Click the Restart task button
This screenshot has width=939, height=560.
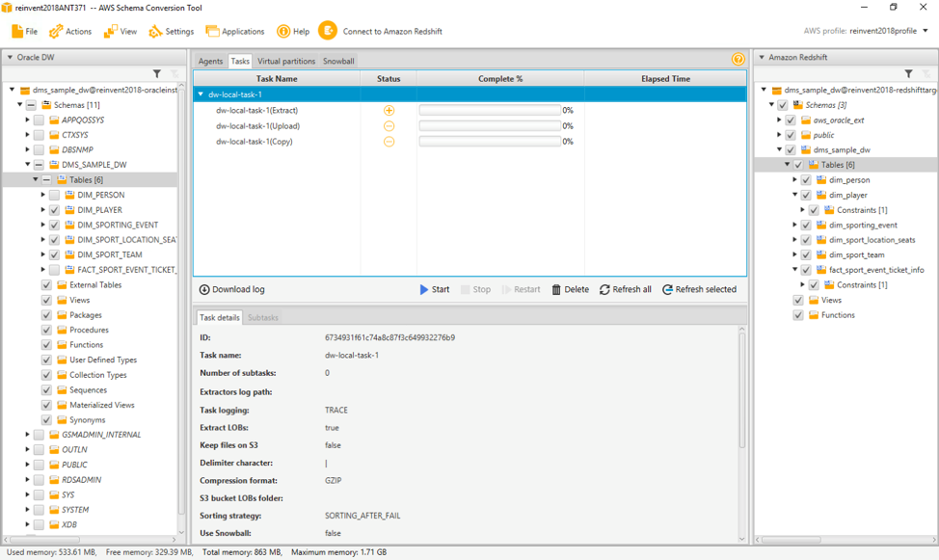[521, 289]
